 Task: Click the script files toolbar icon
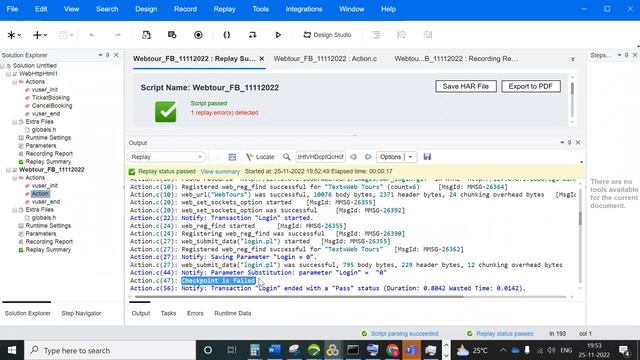click(146, 35)
